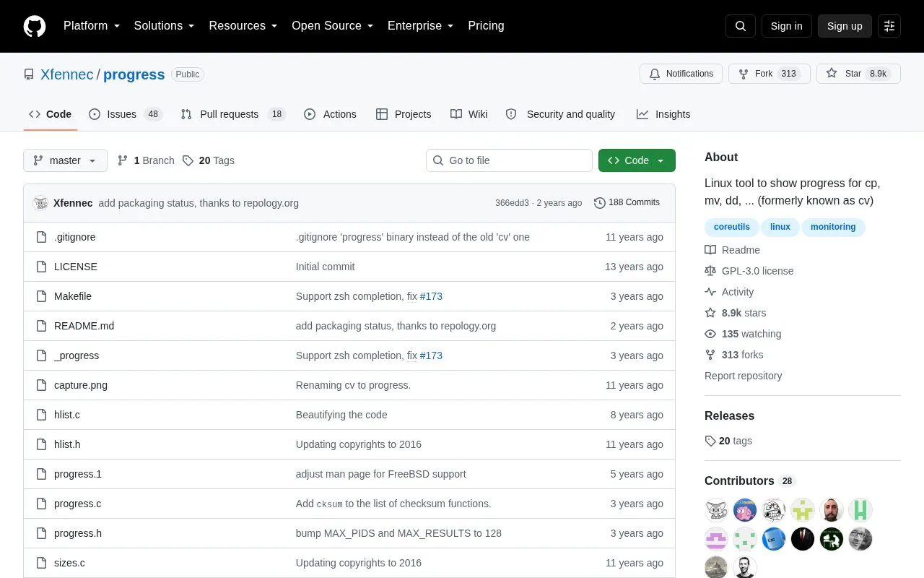Open the Pricing page
Screen dimensions: 924x578
(x=486, y=26)
